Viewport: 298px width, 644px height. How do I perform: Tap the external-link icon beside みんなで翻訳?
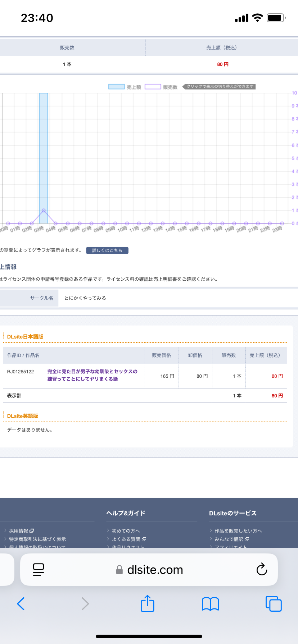247,539
